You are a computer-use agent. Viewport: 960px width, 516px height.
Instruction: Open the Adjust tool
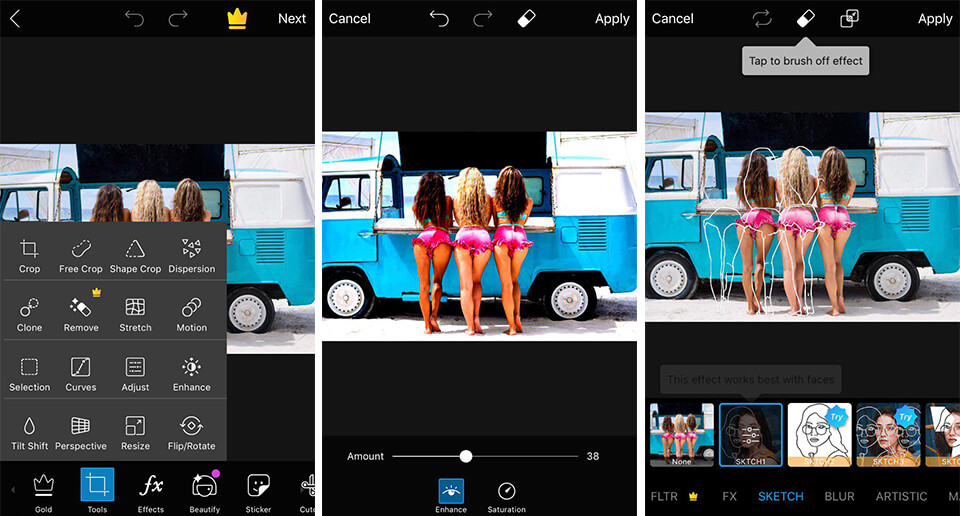[x=135, y=374]
